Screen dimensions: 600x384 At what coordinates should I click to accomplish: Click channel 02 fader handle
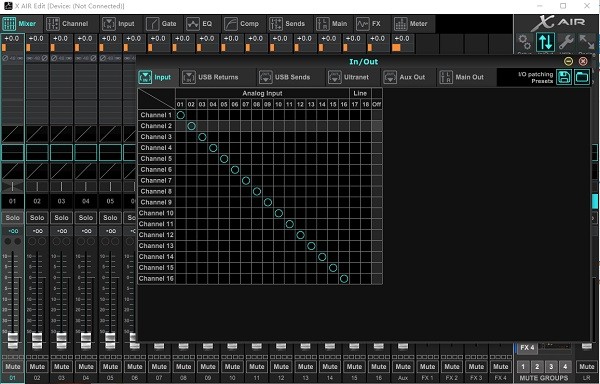tap(37, 340)
